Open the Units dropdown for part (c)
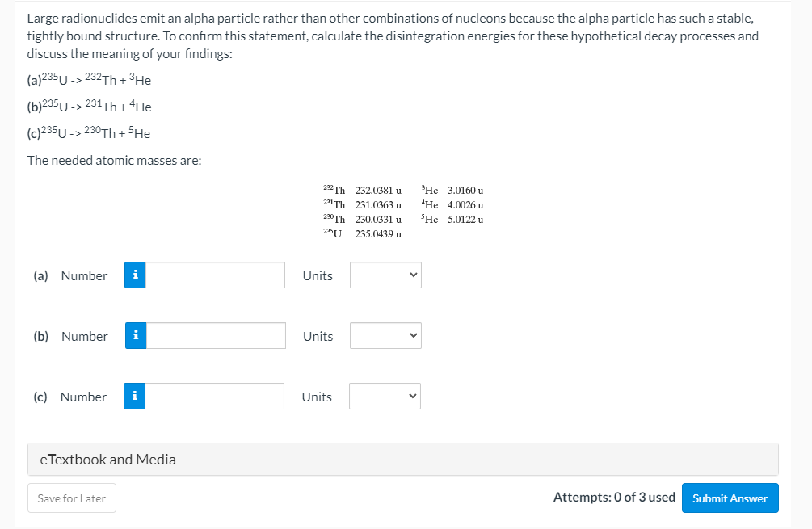The width and height of the screenshot is (812, 529). (385, 397)
